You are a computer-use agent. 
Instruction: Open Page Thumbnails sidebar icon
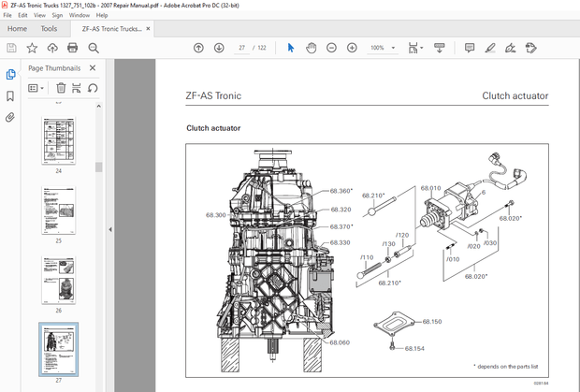10,74
